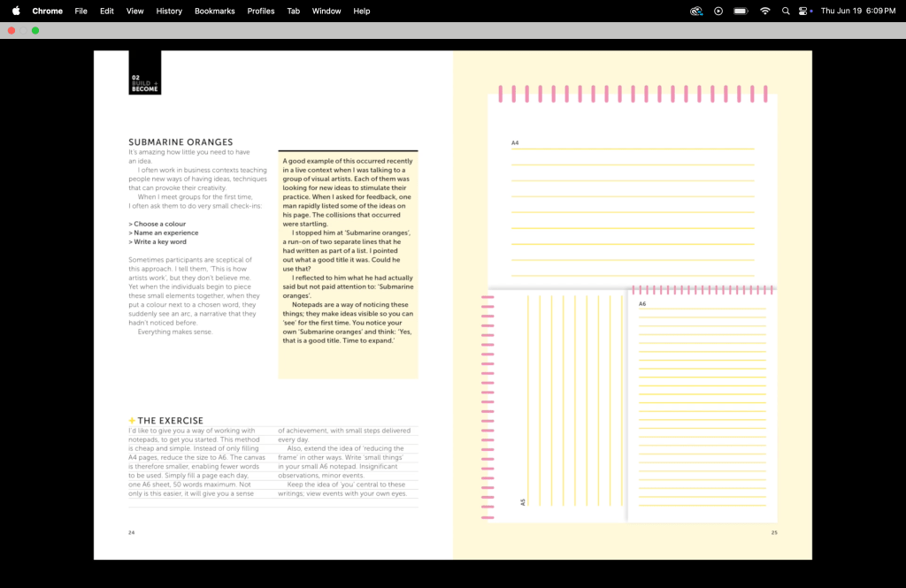The image size is (906, 588).
Task: Click the Submarine Oranges heading
Action: coord(180,141)
